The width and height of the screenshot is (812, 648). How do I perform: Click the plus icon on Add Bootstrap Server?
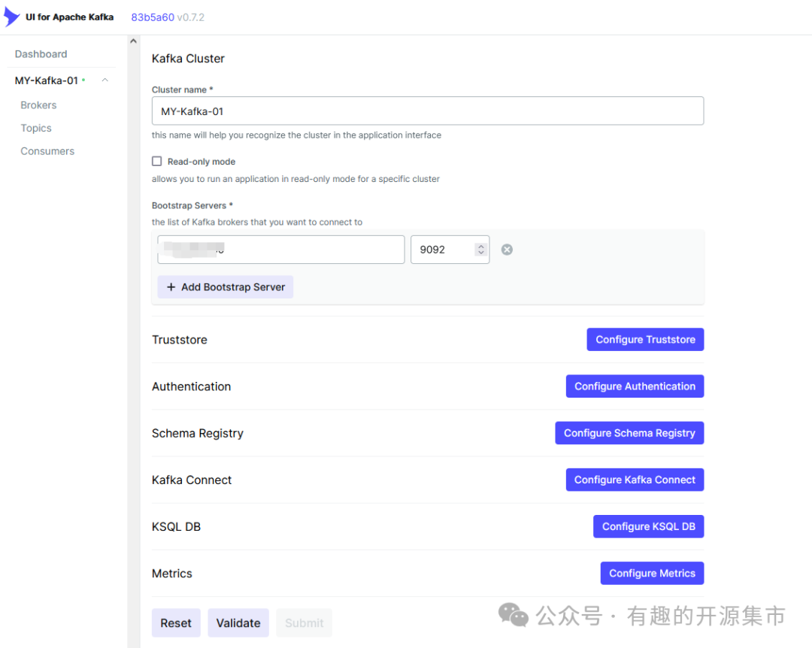(x=171, y=287)
